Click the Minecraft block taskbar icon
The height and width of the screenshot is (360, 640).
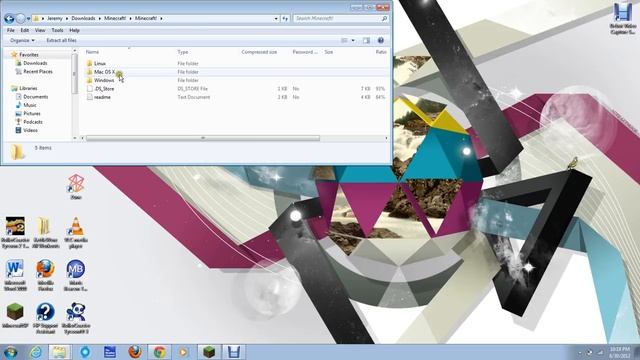coord(209,352)
